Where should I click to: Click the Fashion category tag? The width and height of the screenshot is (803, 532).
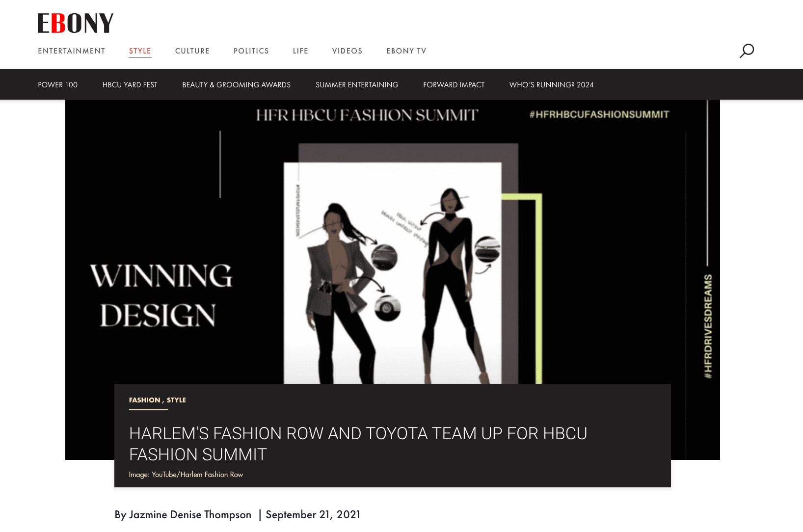pos(145,400)
